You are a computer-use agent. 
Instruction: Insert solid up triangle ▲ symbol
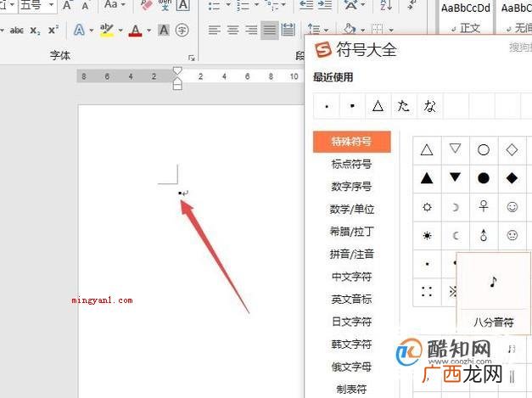coord(427,178)
